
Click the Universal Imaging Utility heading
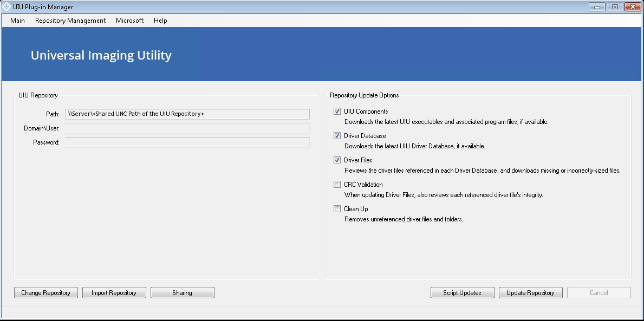coord(101,55)
